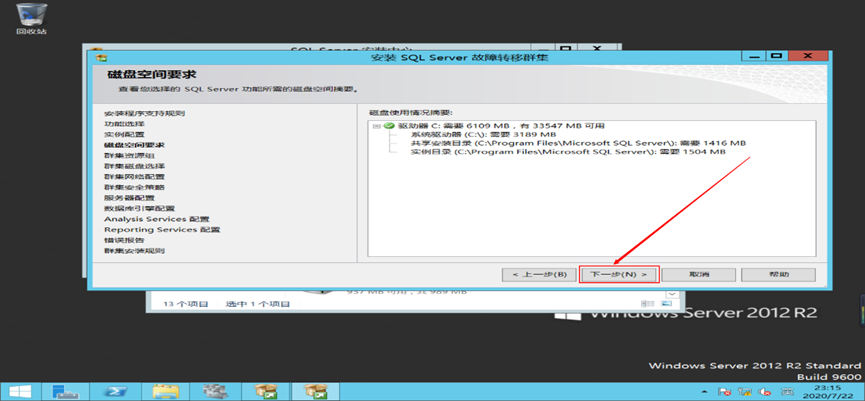
Task: Cancel setup with 取消 button
Action: [699, 275]
